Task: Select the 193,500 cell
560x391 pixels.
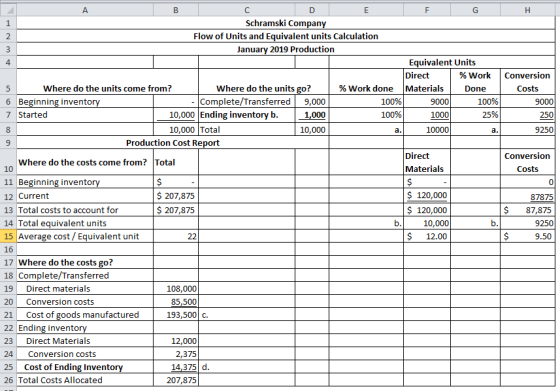Action: click(176, 315)
